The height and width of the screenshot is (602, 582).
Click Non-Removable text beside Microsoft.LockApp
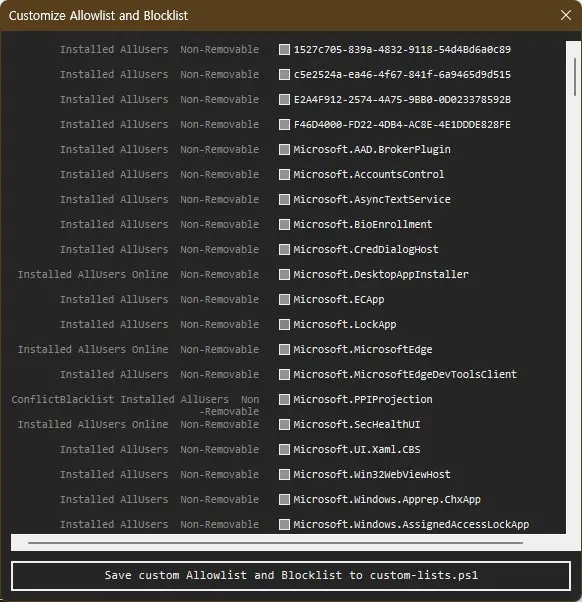[x=220, y=324]
